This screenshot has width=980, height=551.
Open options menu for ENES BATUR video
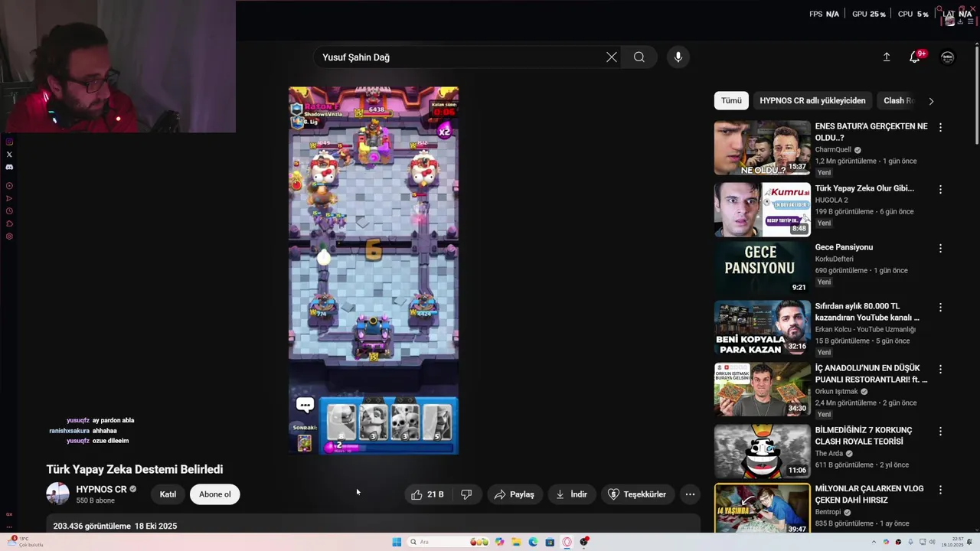(x=940, y=127)
